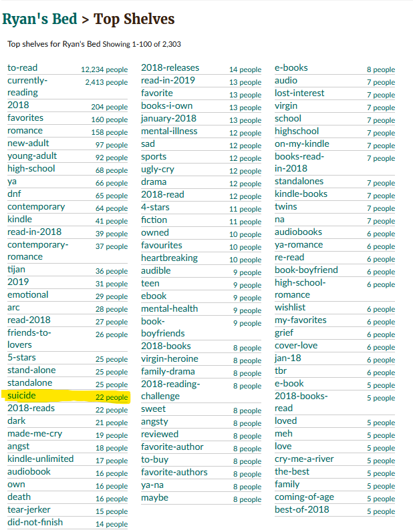The image size is (413, 532).
Task: Select the best-of-2018 shelf
Action: coord(302,509)
